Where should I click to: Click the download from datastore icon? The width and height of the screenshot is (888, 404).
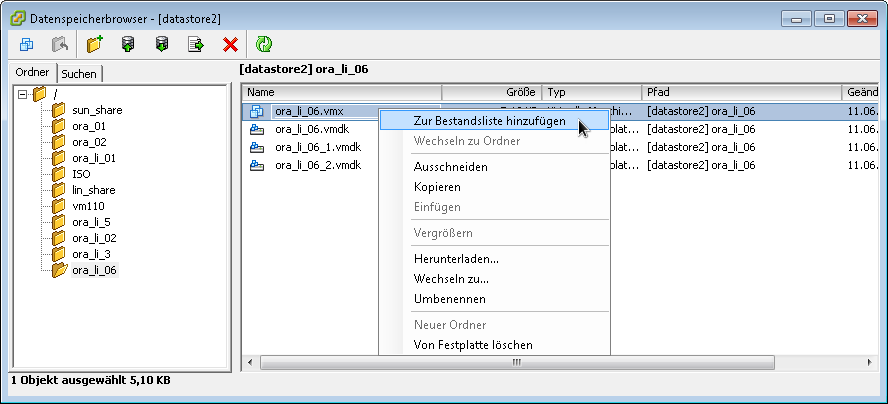click(x=162, y=44)
